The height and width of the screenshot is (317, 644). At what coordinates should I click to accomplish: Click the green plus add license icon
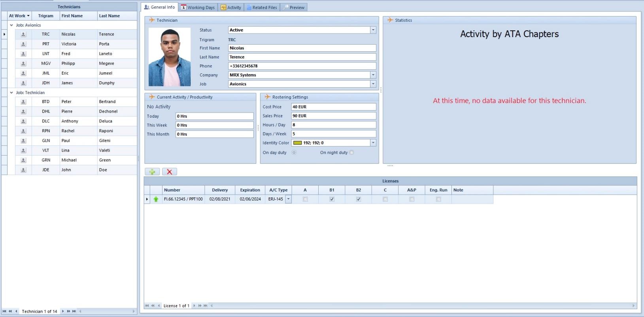[152, 172]
